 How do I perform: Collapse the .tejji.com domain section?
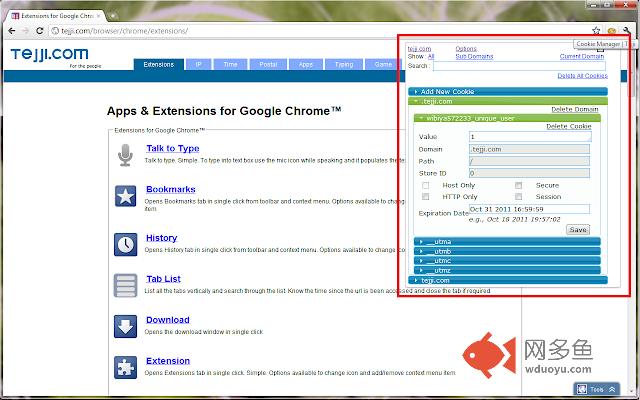click(x=508, y=101)
